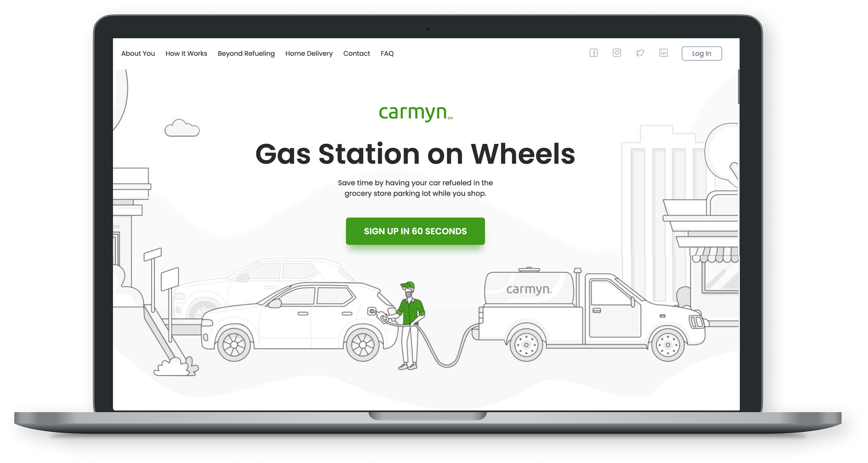Click Sign Up in 60 Seconds button

tap(415, 231)
